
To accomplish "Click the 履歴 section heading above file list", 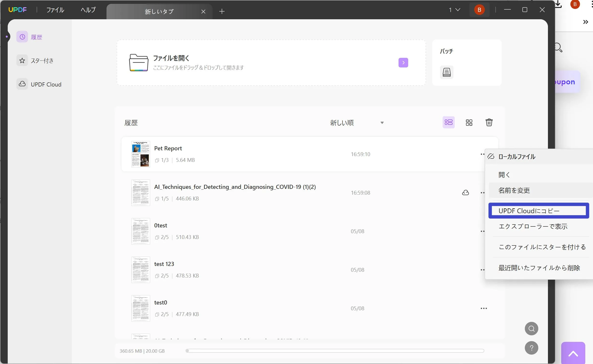I will click(131, 123).
